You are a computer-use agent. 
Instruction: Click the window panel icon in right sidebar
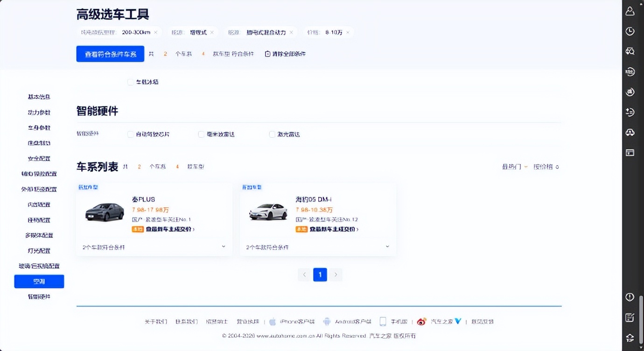pyautogui.click(x=630, y=153)
